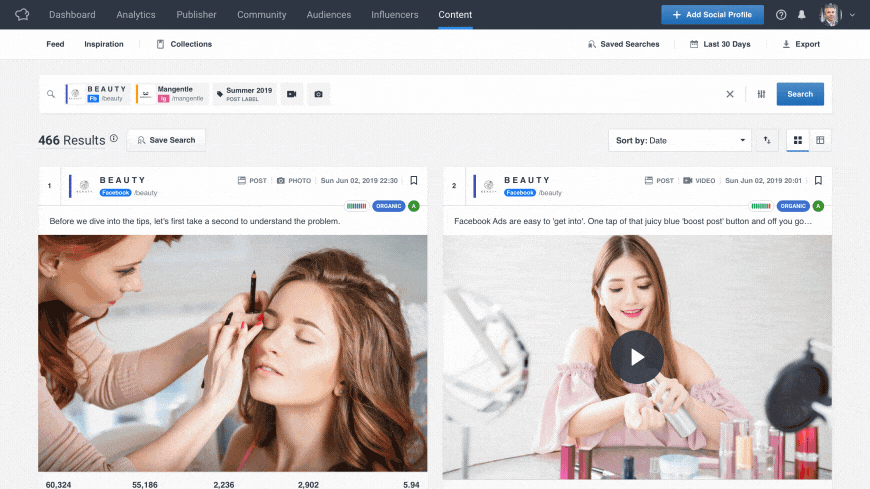Bookmark the second BEAUTY video post

click(x=818, y=180)
